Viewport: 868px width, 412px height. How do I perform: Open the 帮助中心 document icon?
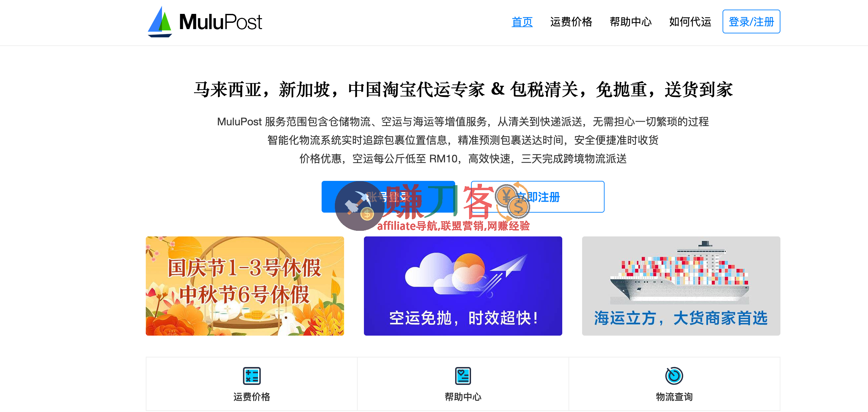click(463, 376)
